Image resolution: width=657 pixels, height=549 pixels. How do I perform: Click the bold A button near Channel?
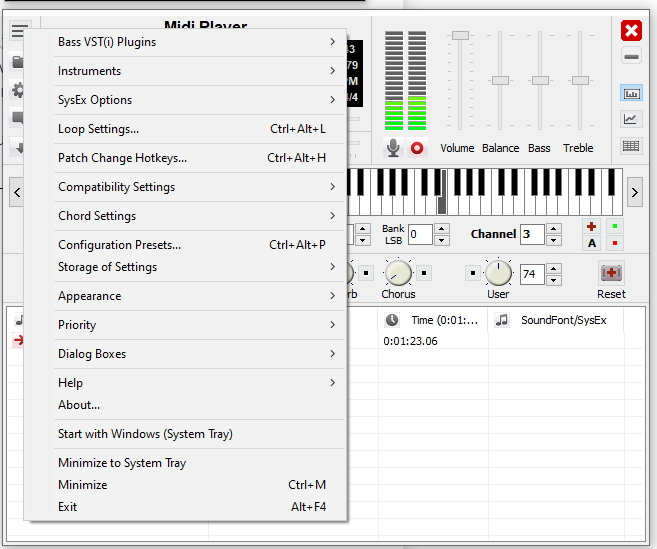[x=591, y=243]
